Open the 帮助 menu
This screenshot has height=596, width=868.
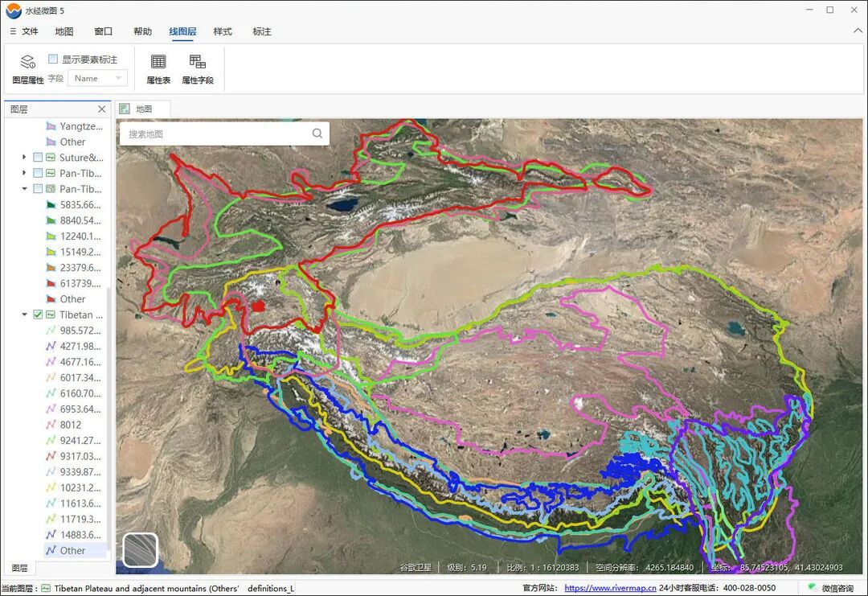pyautogui.click(x=143, y=31)
